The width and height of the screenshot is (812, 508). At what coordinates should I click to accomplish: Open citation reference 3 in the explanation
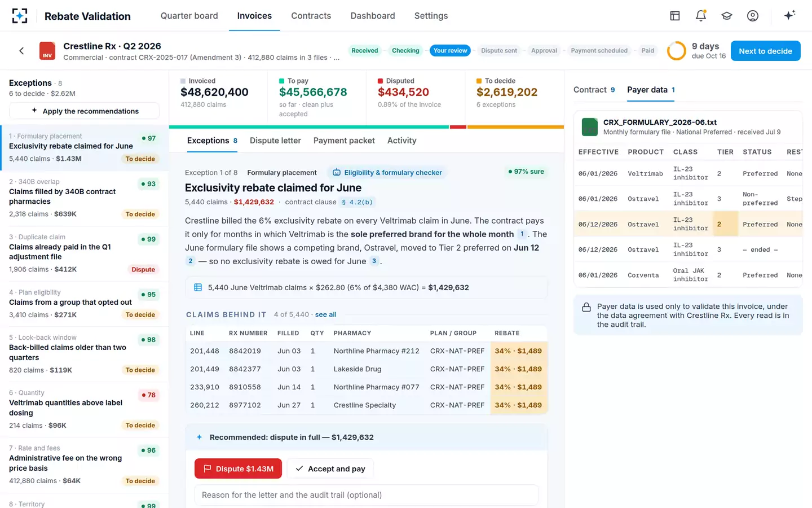pos(374,261)
